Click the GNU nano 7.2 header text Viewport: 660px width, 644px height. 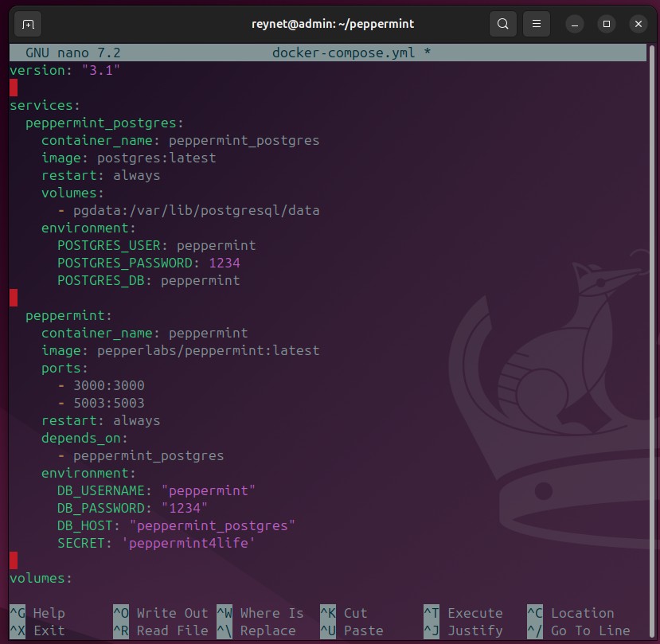click(x=72, y=53)
